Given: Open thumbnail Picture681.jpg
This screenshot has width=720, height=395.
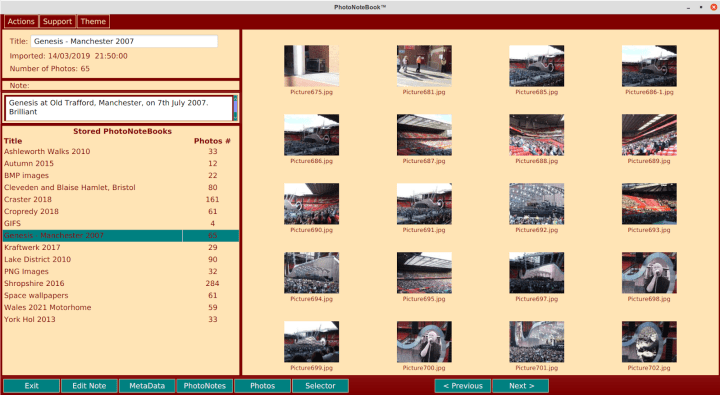Looking at the screenshot, I should [x=424, y=66].
